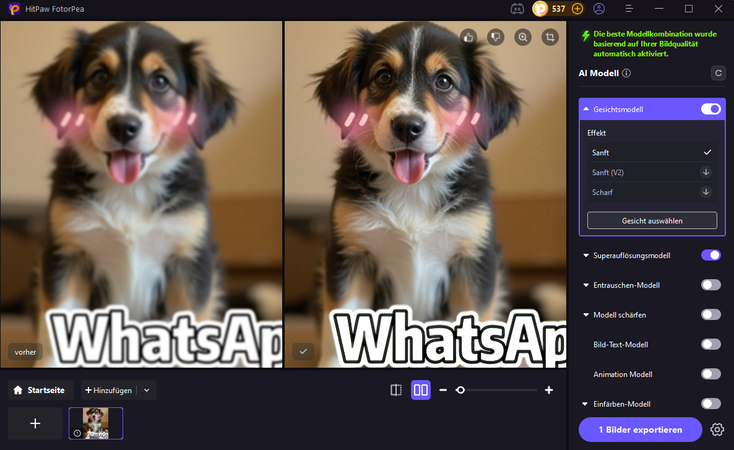Click the Effekt label
This screenshot has width=734, height=450.
pyautogui.click(x=596, y=133)
